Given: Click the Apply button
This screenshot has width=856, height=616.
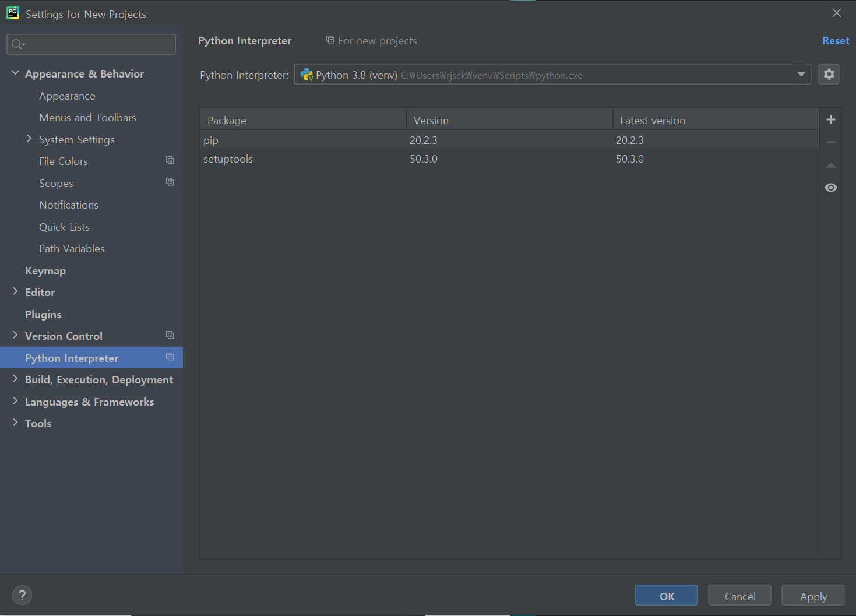Looking at the screenshot, I should pyautogui.click(x=813, y=596).
